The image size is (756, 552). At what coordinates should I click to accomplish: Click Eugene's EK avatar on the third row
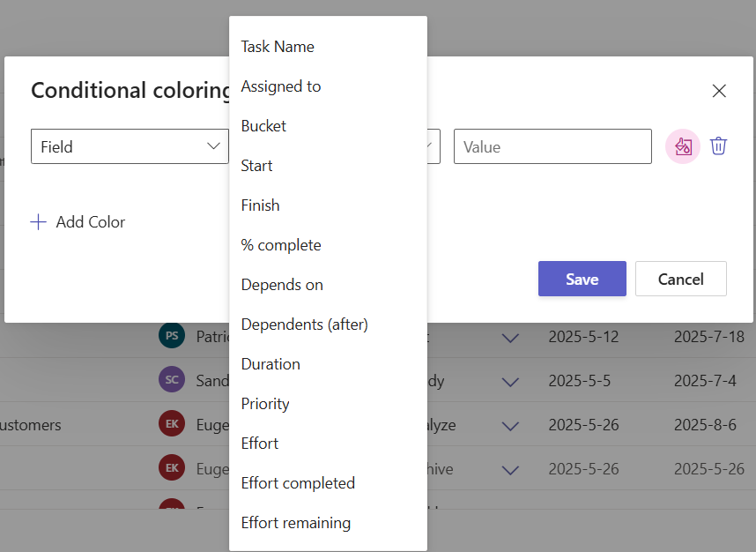click(173, 423)
